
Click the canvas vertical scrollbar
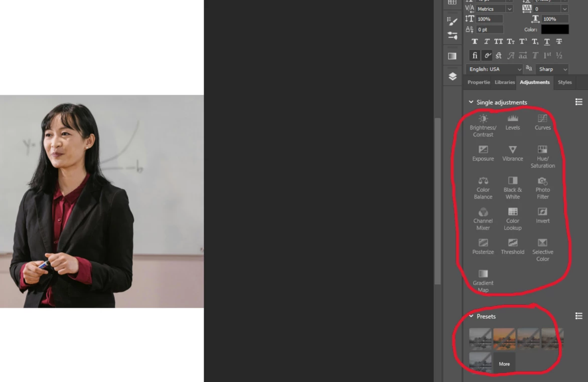pyautogui.click(x=437, y=202)
